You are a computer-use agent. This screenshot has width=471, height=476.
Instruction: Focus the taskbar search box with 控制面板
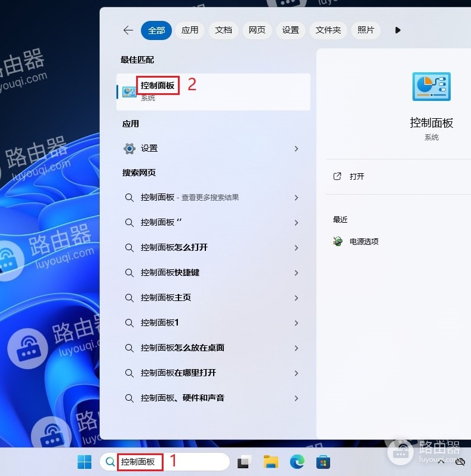click(165, 462)
